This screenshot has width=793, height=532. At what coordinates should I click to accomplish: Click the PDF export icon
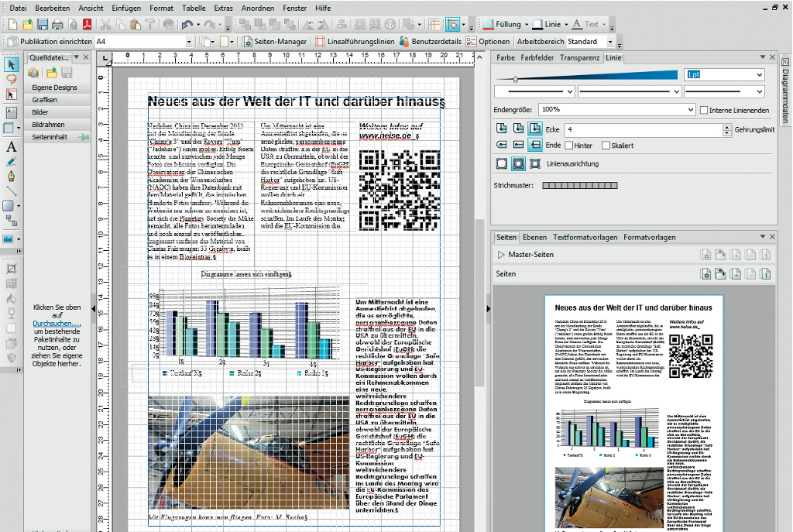(88, 25)
